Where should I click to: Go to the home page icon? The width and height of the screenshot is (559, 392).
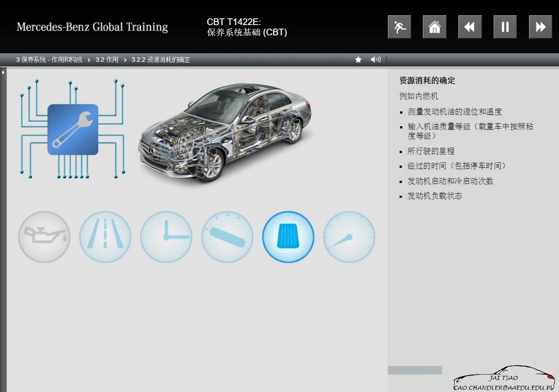[434, 27]
